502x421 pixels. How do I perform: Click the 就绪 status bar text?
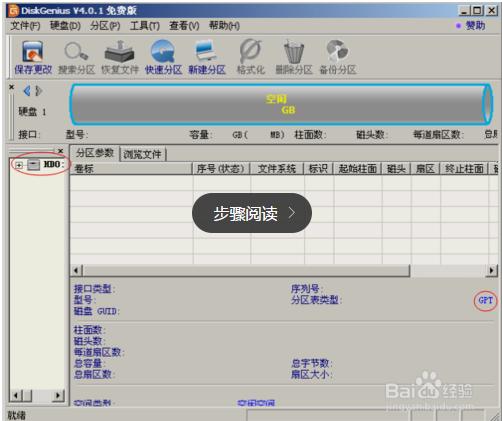click(16, 415)
